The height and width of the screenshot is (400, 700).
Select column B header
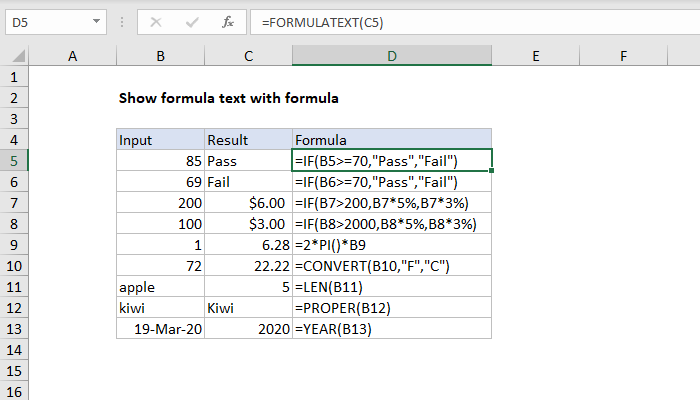[x=160, y=57]
